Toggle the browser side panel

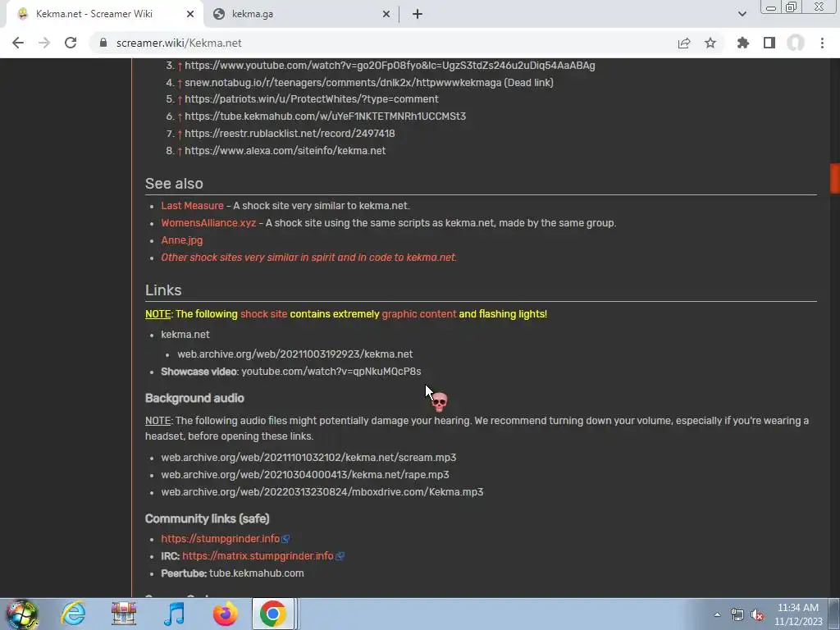pyautogui.click(x=769, y=43)
